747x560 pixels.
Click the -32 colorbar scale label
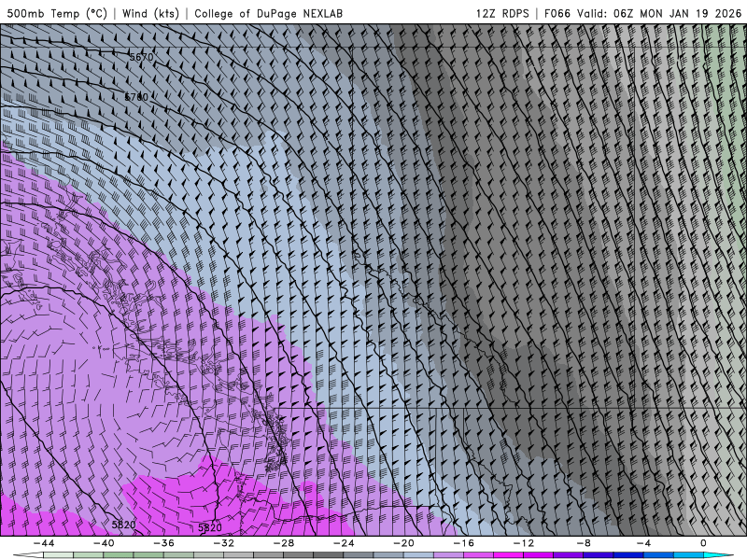coord(224,543)
